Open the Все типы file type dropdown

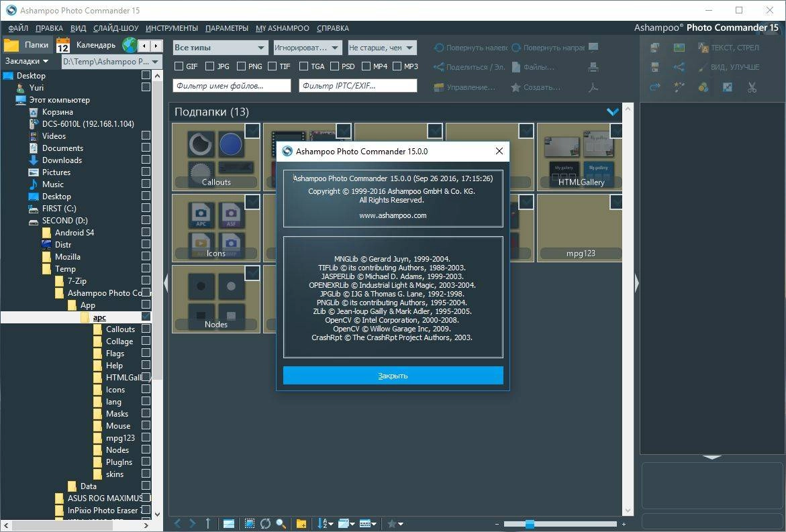[x=220, y=48]
